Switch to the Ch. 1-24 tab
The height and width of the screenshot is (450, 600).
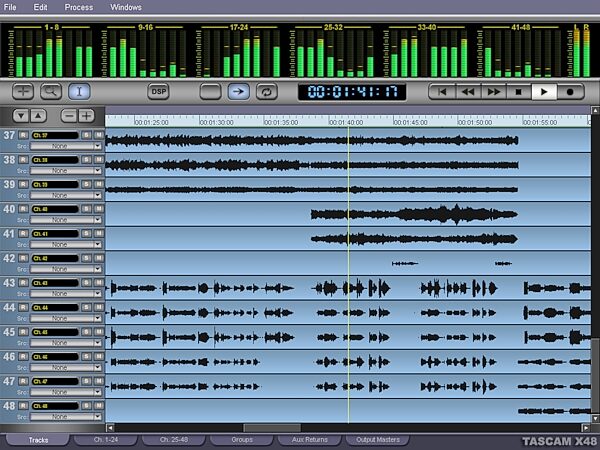[x=106, y=440]
